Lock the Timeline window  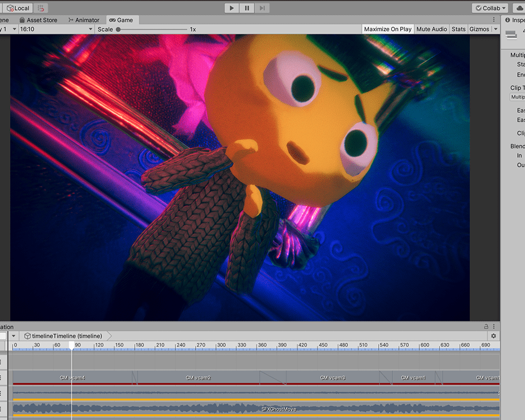coord(486,326)
